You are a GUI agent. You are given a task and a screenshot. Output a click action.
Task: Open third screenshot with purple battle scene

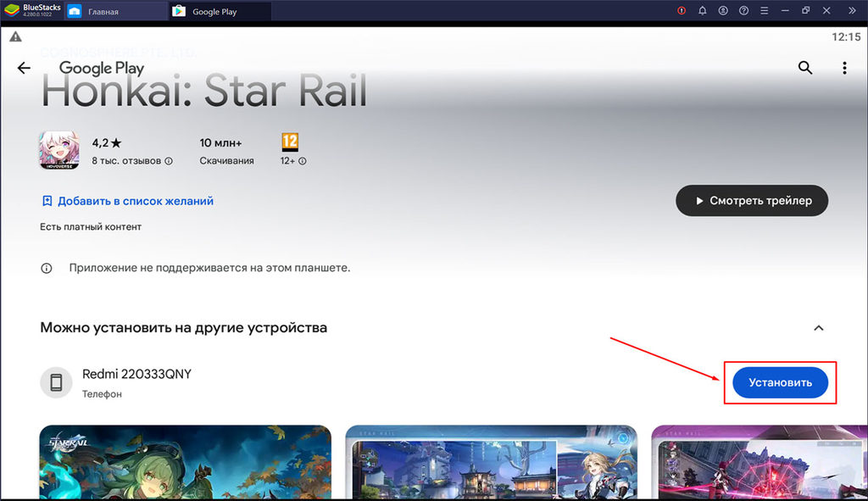click(x=759, y=462)
